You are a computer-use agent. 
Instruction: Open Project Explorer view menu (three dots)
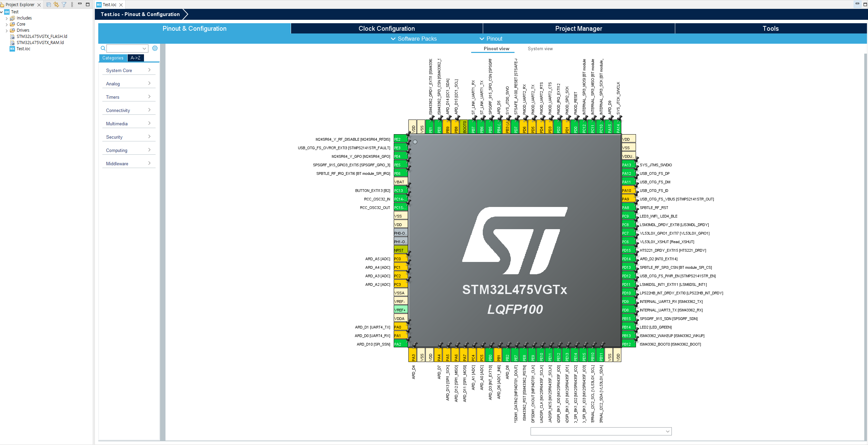pos(72,5)
